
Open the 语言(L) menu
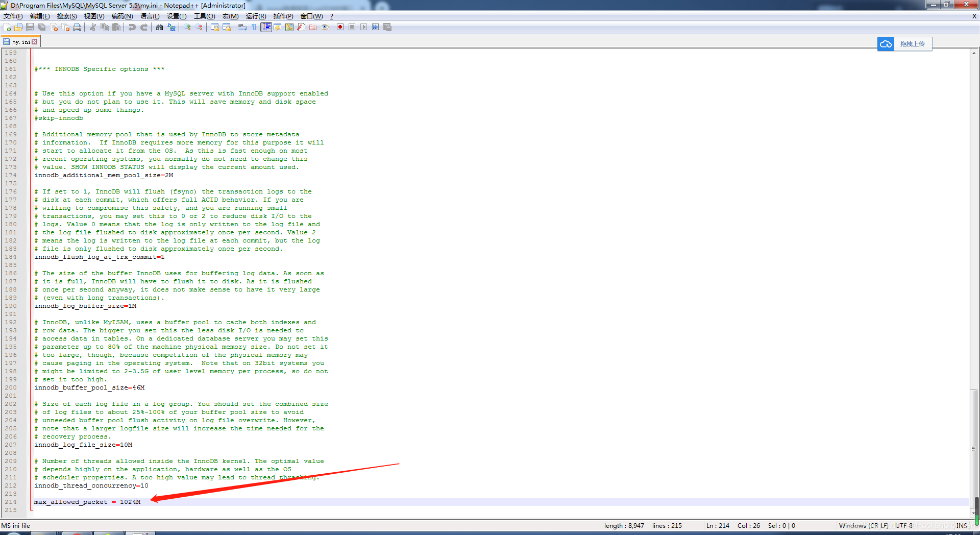150,16
